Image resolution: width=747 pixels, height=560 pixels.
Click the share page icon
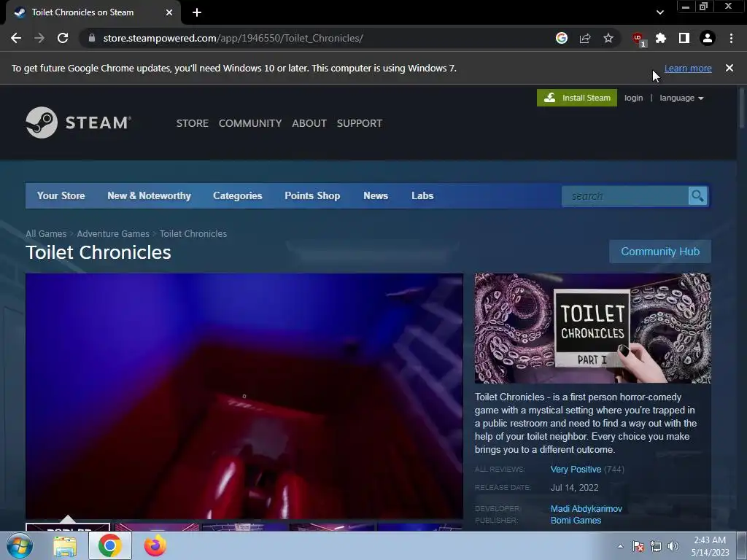pos(585,38)
